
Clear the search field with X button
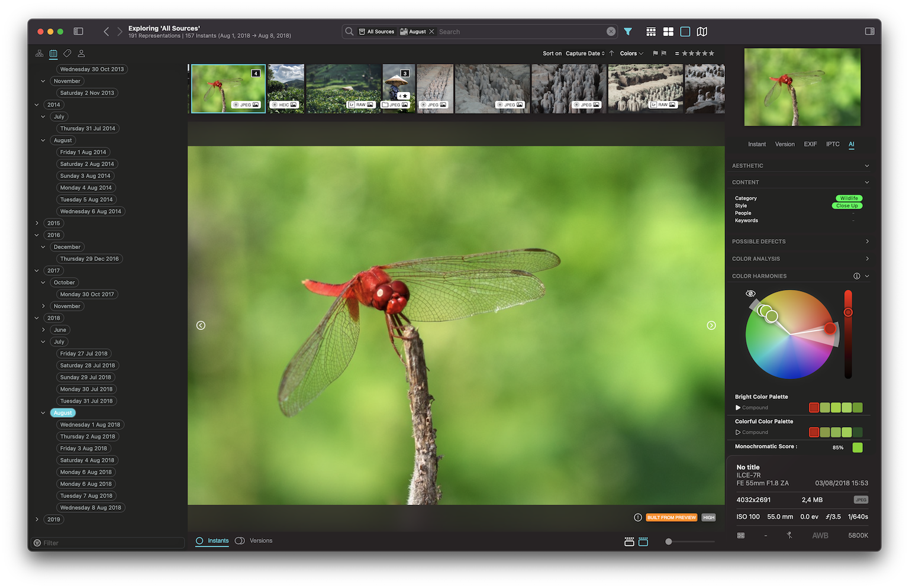[x=611, y=31]
